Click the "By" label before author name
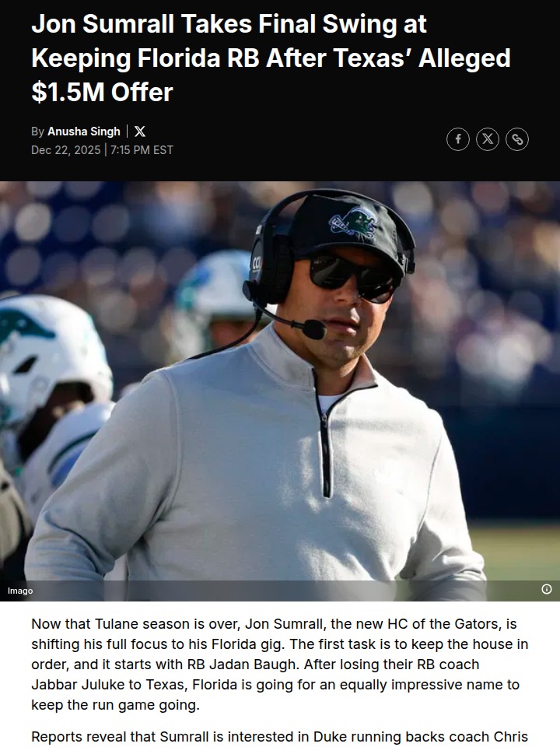 click(37, 132)
